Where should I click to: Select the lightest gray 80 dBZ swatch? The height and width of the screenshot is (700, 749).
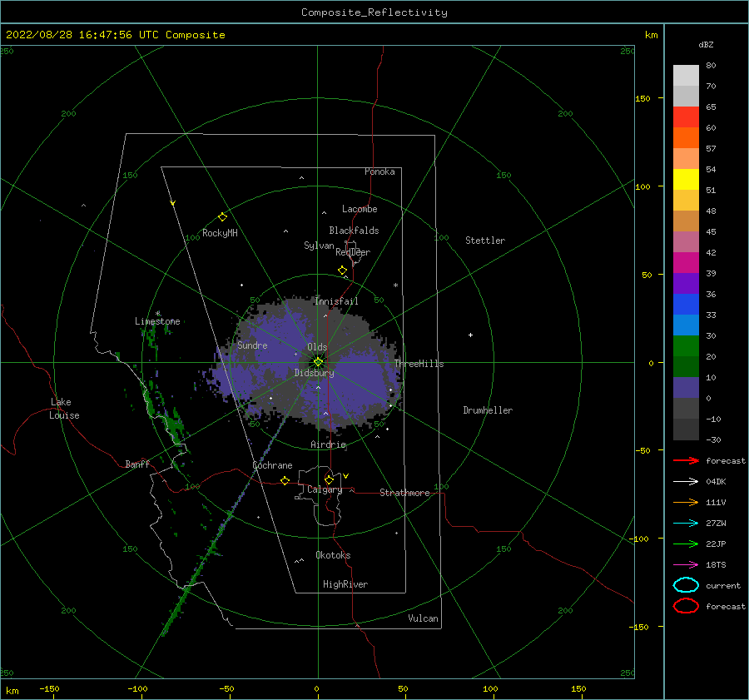tap(686, 76)
